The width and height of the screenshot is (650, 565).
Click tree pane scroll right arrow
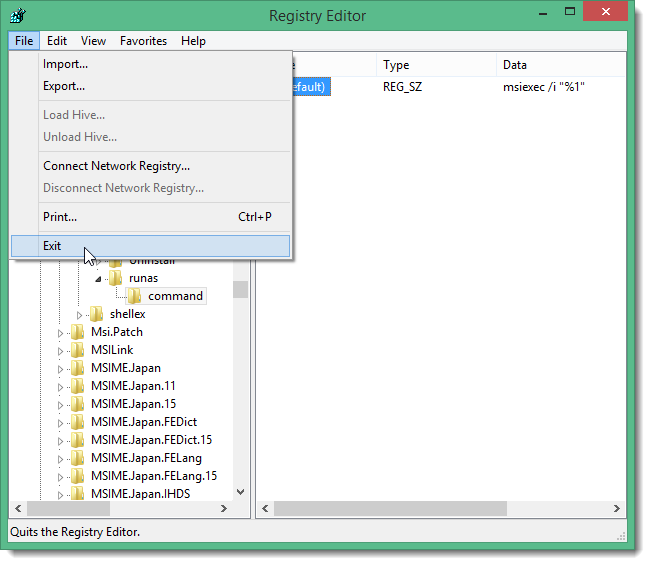(x=224, y=508)
